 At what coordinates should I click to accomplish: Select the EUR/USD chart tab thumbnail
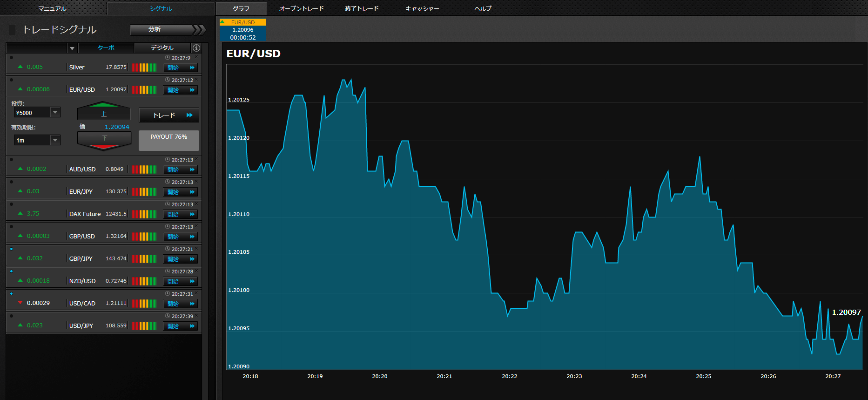243,30
